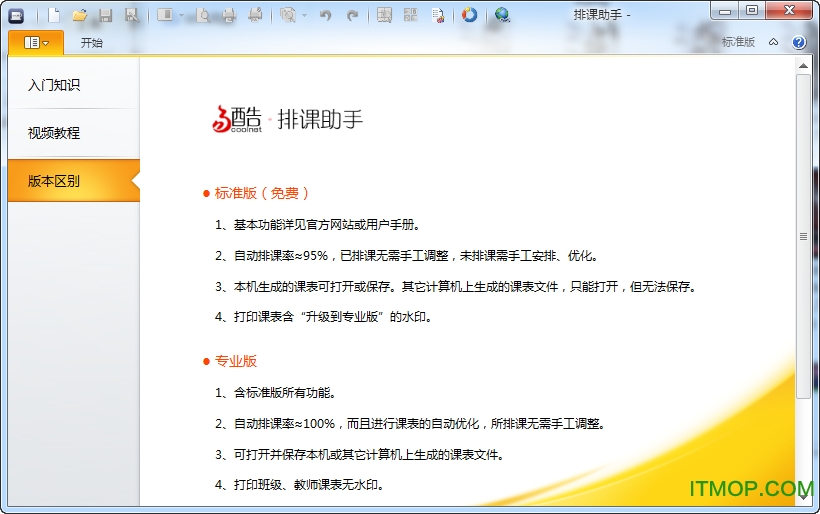Click line '打印课表含"升级到专业版"的水印'

(324, 317)
